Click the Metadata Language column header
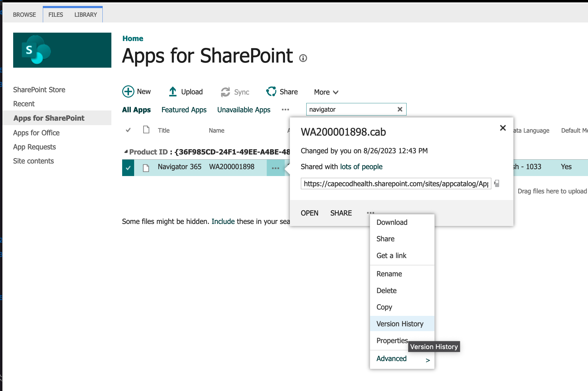This screenshot has width=588, height=391. coord(531,131)
